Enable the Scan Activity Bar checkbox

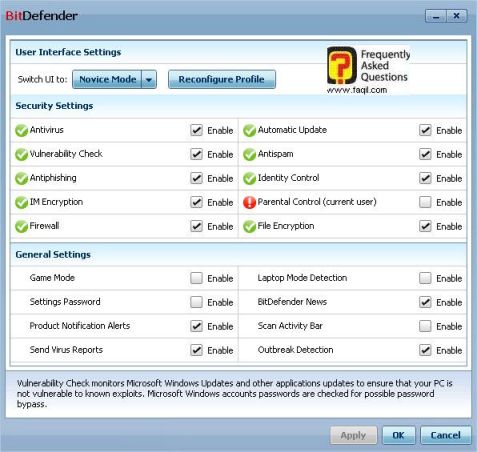[425, 326]
